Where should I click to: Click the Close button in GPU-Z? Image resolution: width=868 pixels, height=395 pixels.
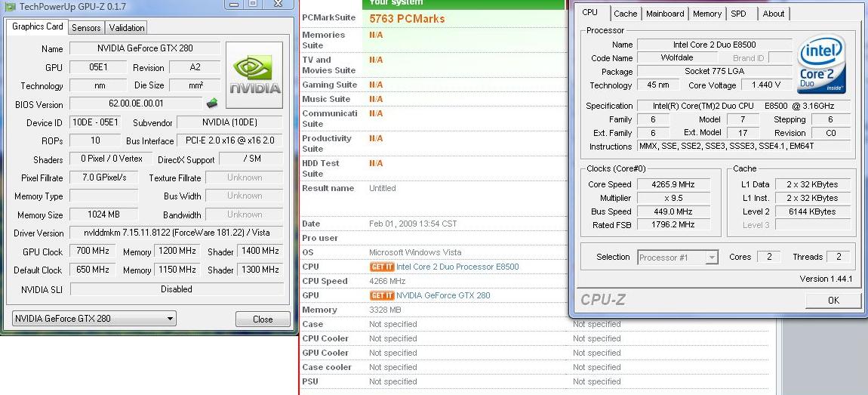coord(263,319)
